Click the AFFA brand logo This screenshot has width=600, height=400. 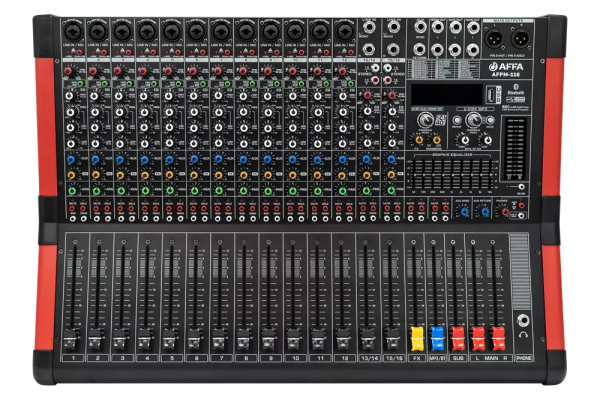tap(506, 67)
